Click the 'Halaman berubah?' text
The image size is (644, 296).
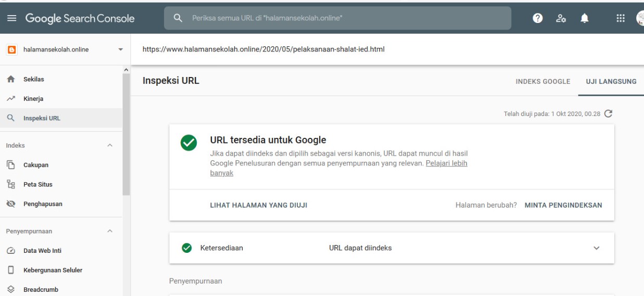pos(486,205)
